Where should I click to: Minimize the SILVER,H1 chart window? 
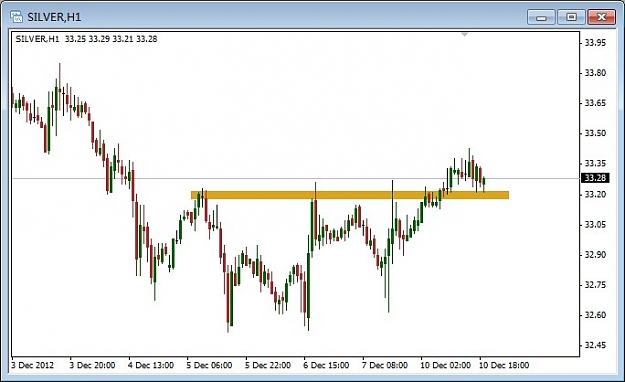pos(541,18)
